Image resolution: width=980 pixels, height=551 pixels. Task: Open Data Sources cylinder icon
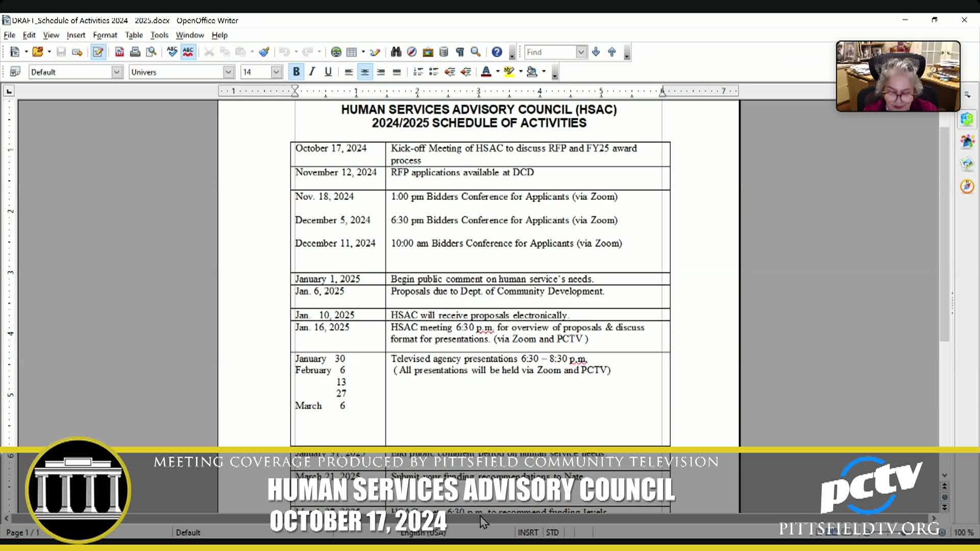click(x=444, y=52)
